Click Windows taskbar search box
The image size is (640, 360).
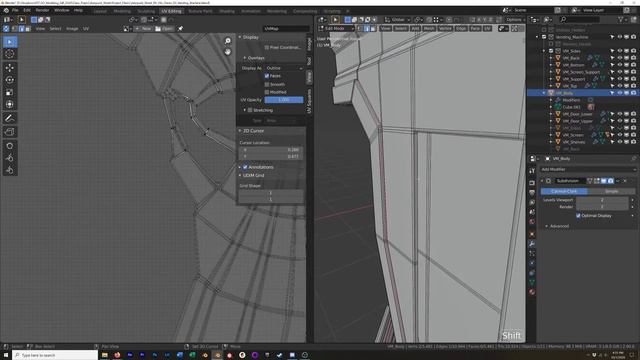pos(55,356)
